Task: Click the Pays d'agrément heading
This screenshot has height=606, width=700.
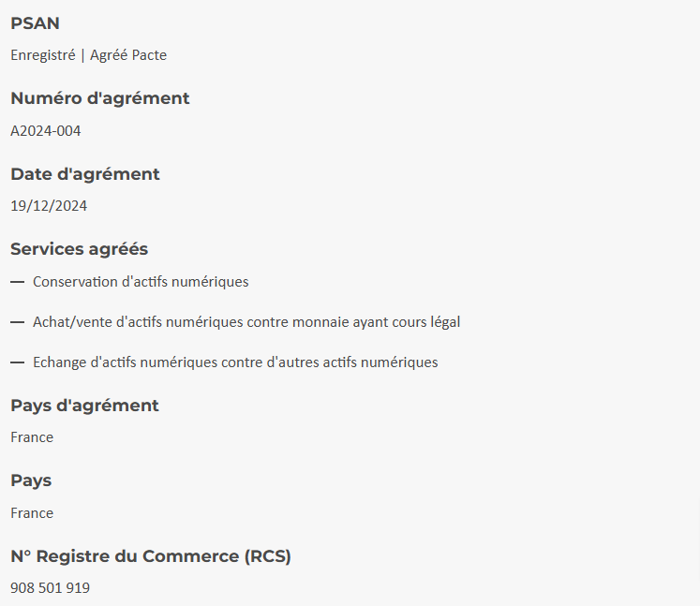Action: tap(84, 406)
